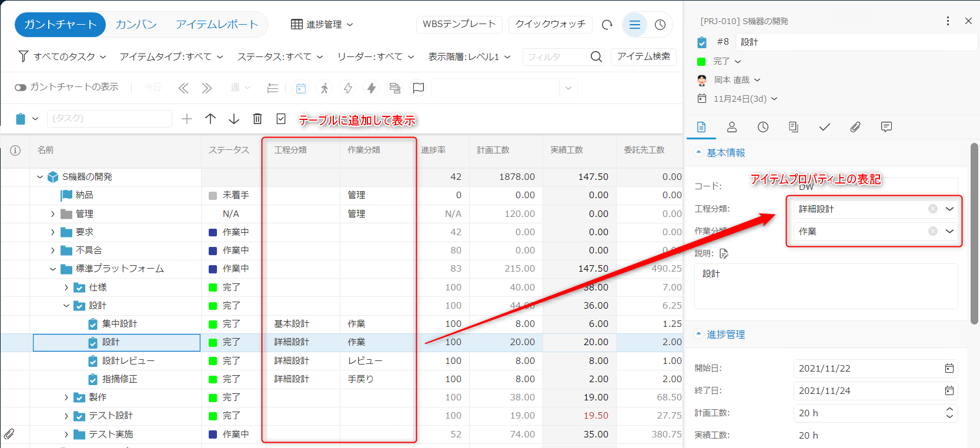Switch to the アイテムレポート tab
Image resolution: width=980 pixels, height=448 pixels.
click(x=217, y=25)
